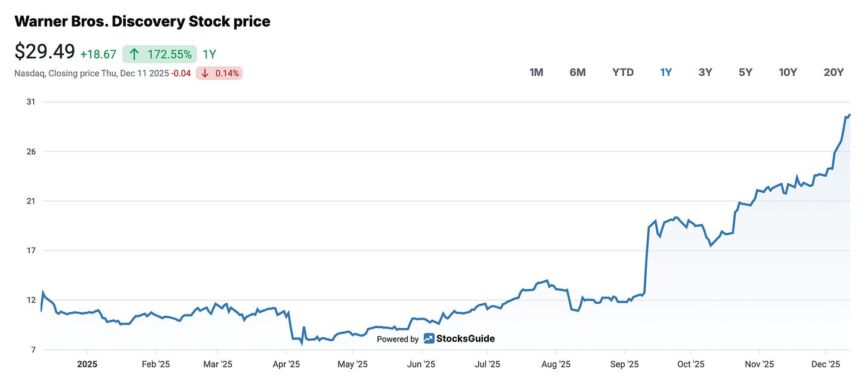Viewport: 868px width, 382px height.
Task: Click the Aug '25 axis label
Action: (557, 363)
